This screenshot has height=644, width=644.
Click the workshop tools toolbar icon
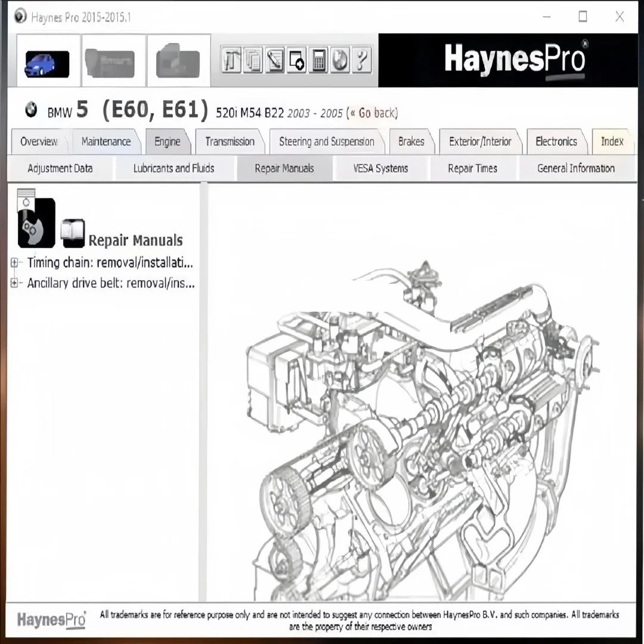tap(231, 60)
